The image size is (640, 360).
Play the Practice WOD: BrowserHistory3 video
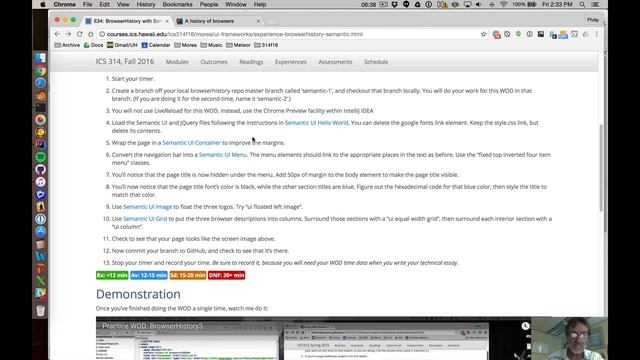(313, 338)
